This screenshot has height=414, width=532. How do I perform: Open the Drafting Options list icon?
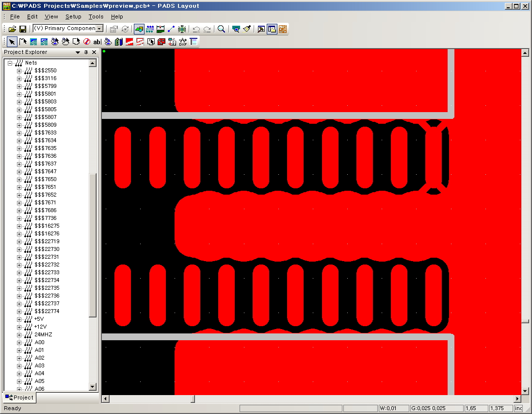click(193, 42)
